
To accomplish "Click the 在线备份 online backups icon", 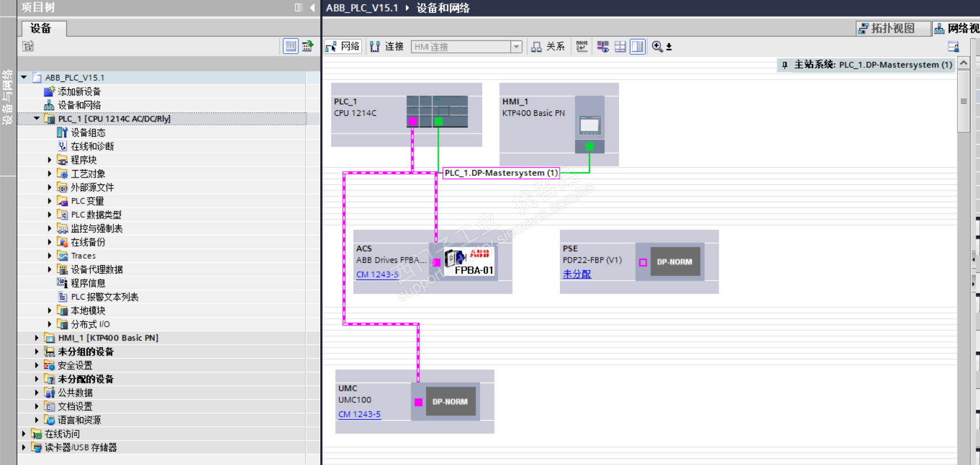I will coord(62,242).
